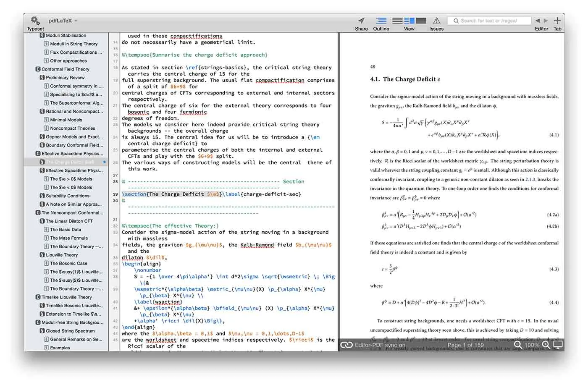This screenshot has width=588, height=385.
Task: Click the subsection icon beside The Mass Formula
Action: (46, 238)
